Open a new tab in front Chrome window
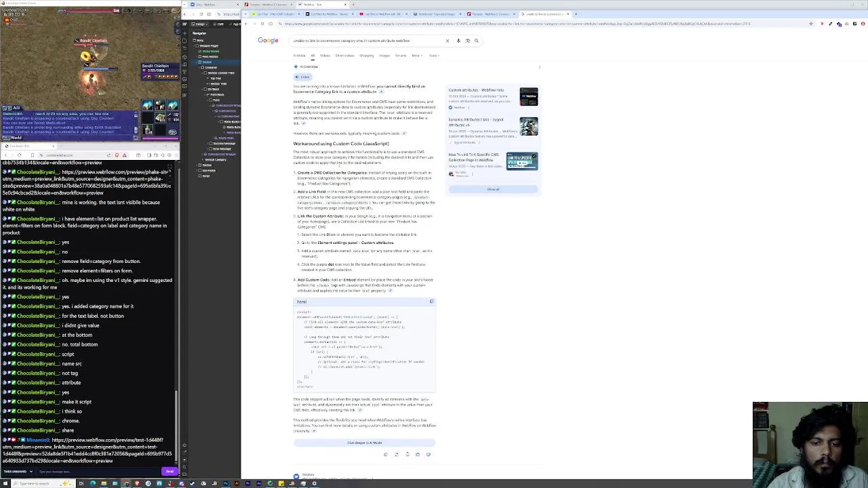 576,14
